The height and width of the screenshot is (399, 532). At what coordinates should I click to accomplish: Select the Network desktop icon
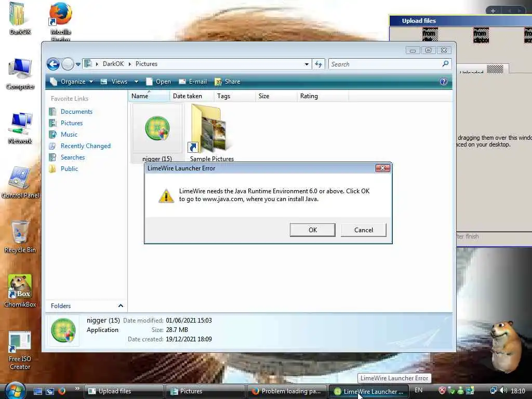pyautogui.click(x=20, y=128)
